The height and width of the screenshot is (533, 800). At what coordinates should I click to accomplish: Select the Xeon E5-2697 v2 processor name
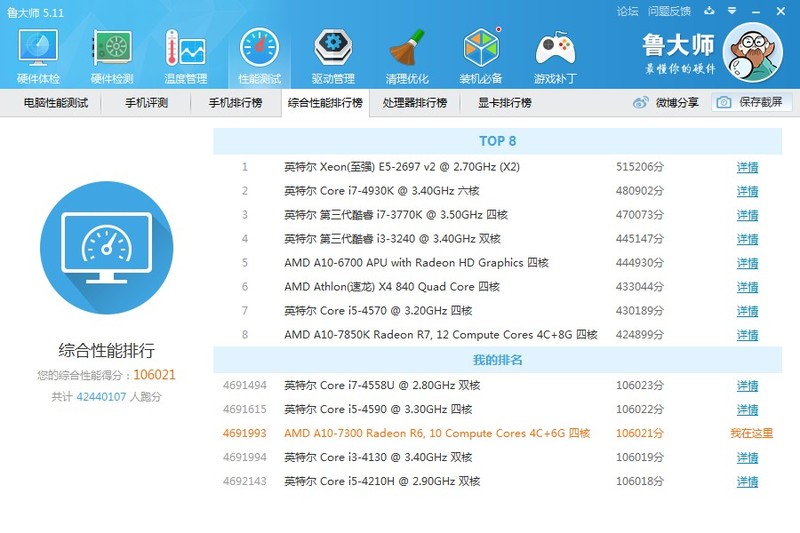coord(402,167)
